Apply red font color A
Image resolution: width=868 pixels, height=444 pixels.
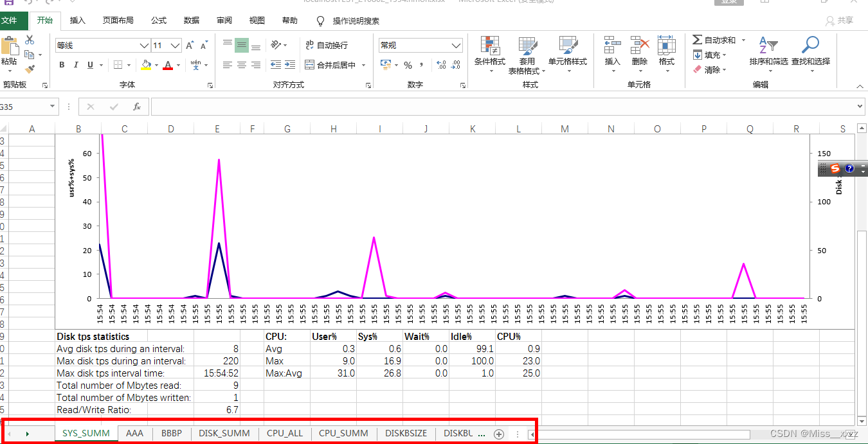coord(168,65)
